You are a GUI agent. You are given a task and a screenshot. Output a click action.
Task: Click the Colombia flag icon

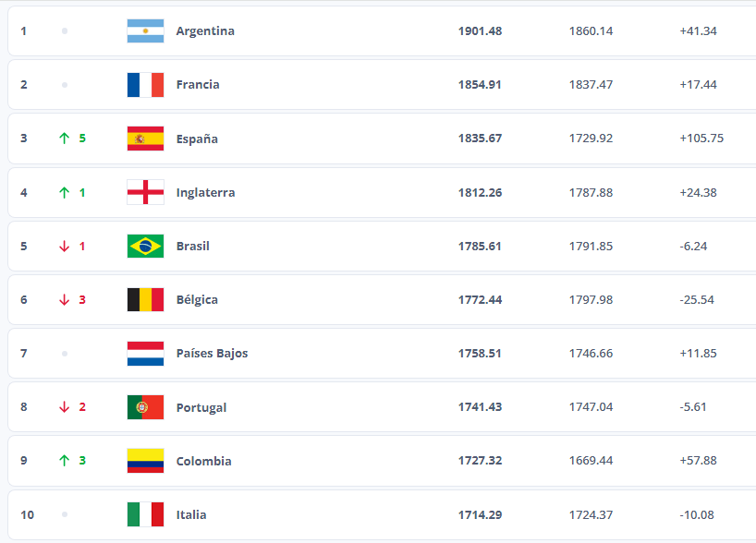point(145,461)
